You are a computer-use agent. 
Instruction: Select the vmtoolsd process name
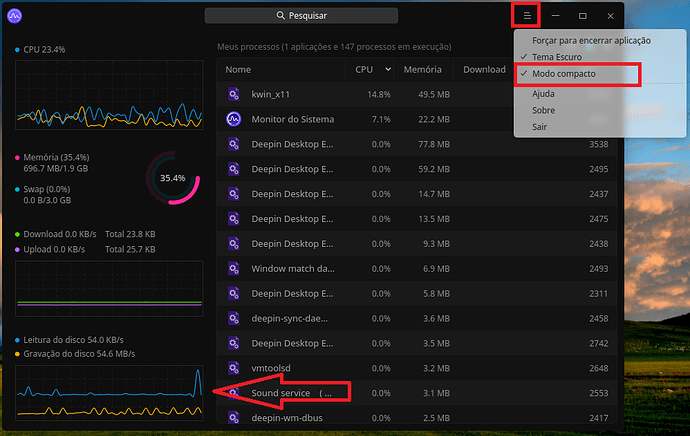[271, 368]
